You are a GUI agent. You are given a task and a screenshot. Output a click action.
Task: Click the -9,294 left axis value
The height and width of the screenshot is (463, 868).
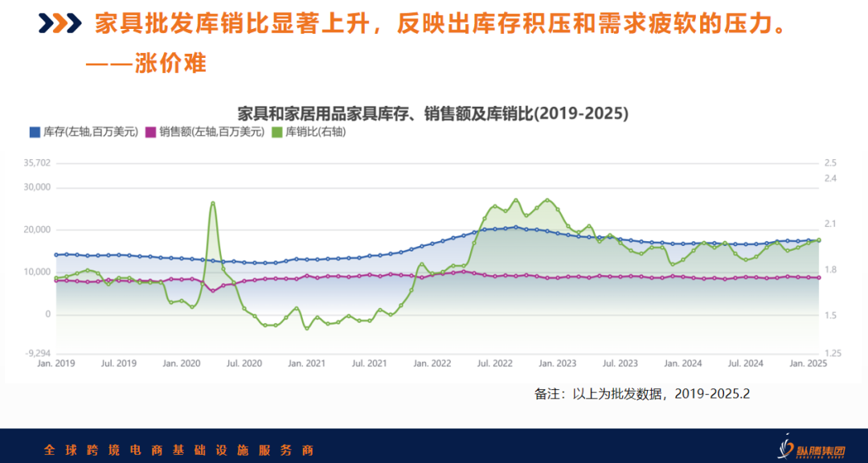point(37,353)
